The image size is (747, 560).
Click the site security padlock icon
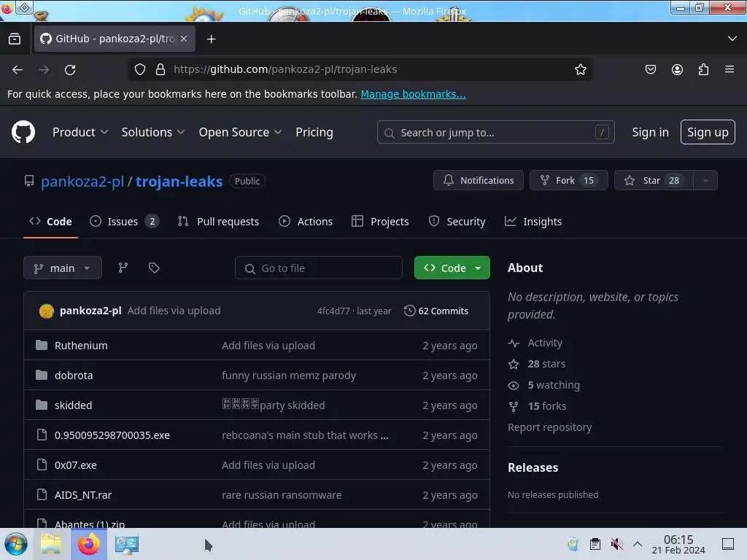coord(160,69)
